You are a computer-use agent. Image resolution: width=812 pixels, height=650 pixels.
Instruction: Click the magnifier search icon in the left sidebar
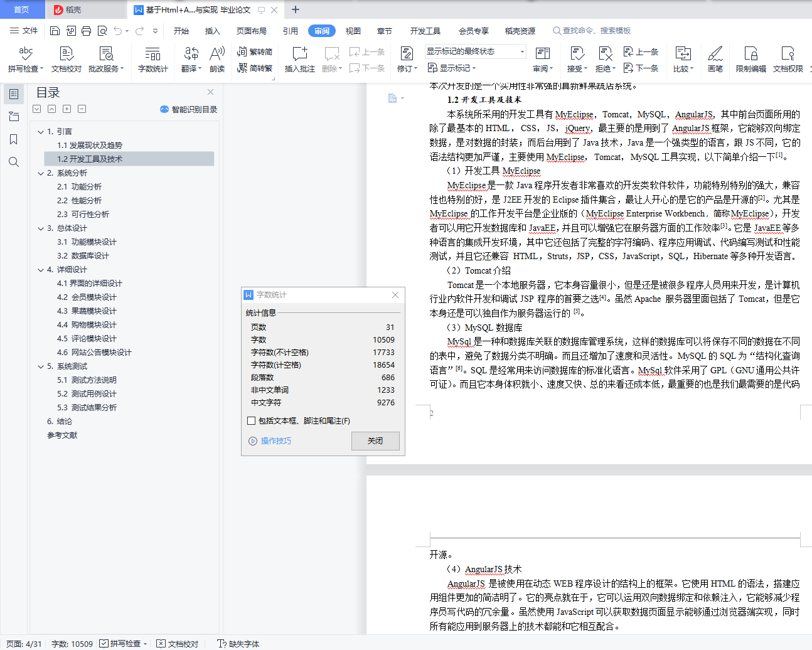click(x=14, y=162)
